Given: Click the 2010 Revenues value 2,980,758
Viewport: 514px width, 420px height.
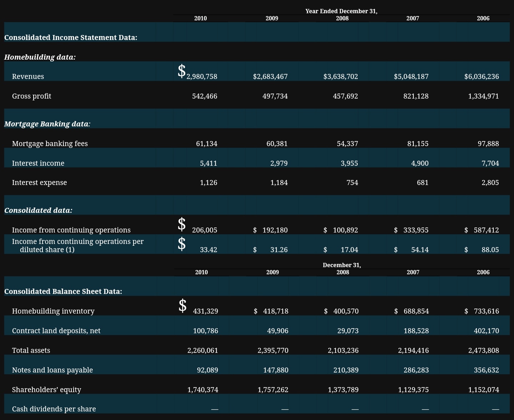Looking at the screenshot, I should 202,76.
